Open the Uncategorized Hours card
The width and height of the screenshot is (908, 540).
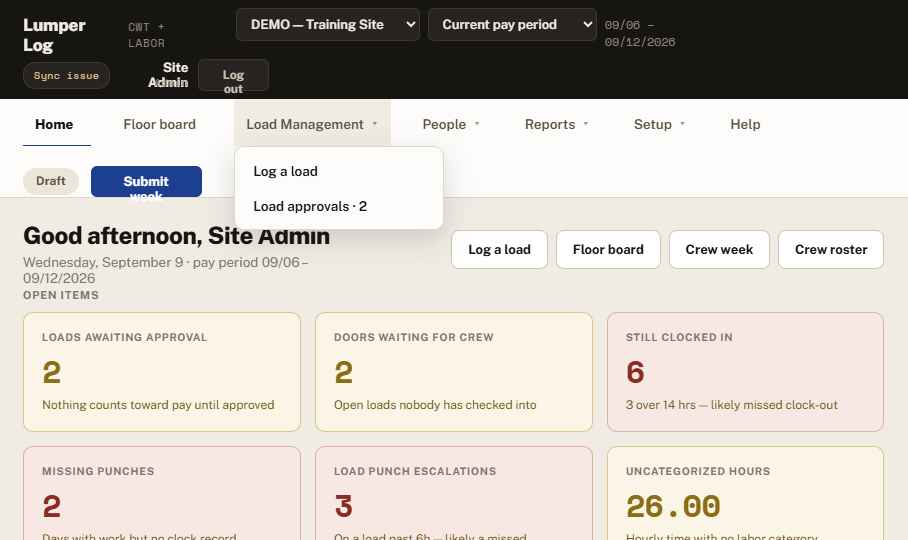click(745, 493)
